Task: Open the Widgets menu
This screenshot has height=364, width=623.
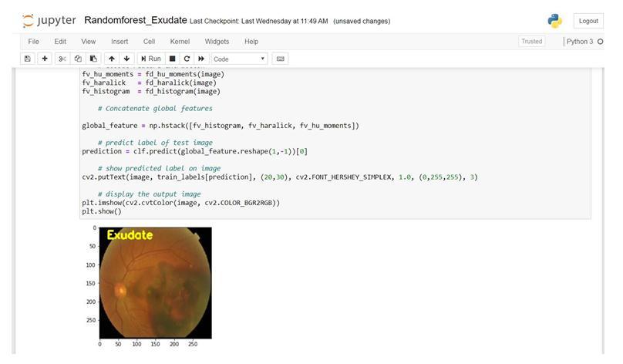Action: 217,42
